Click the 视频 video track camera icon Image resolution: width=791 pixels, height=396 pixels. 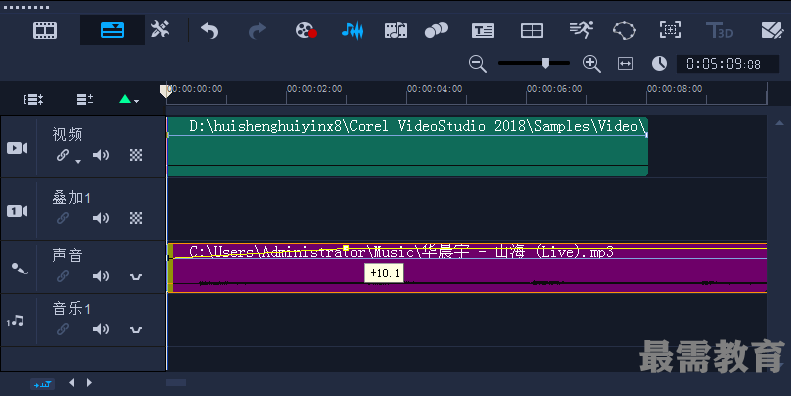(17, 148)
